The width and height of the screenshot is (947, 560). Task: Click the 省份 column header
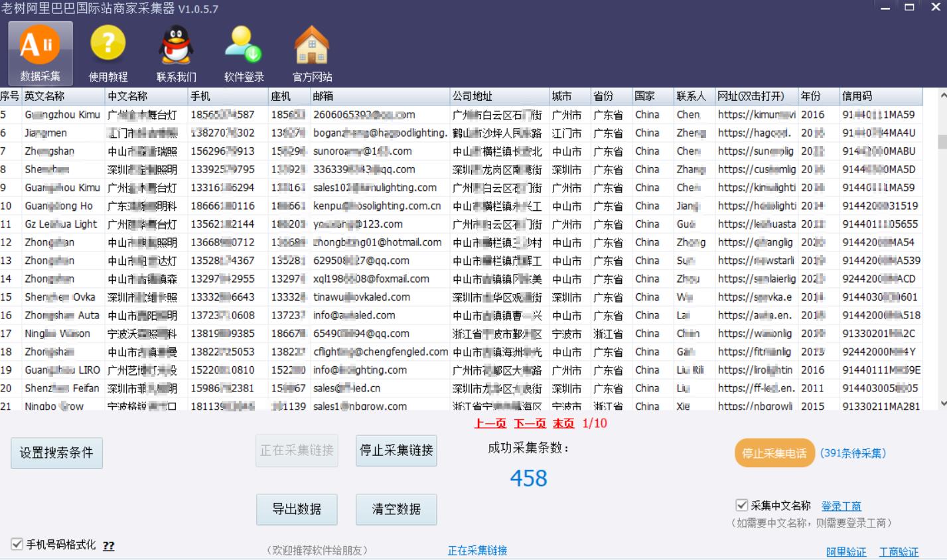click(x=611, y=96)
